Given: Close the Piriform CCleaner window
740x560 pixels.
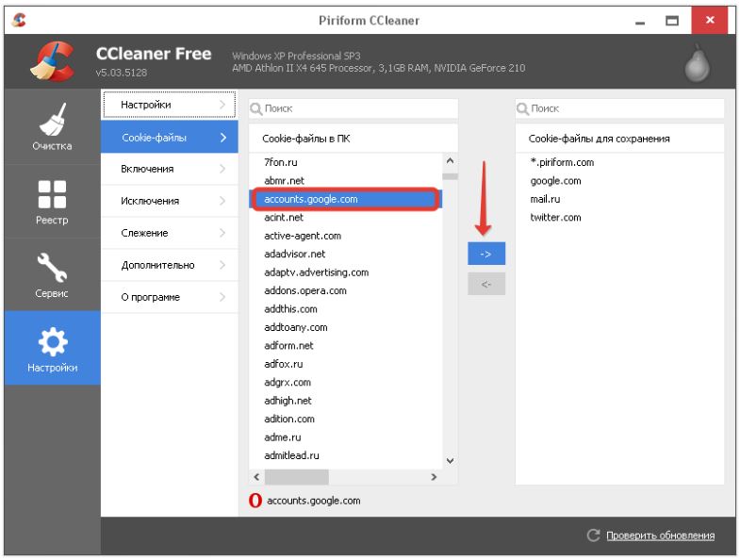Looking at the screenshot, I should [x=709, y=20].
